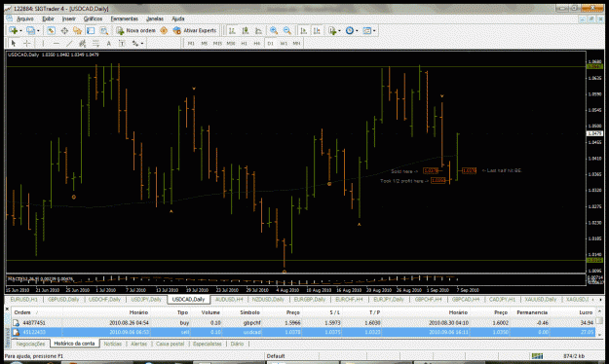The height and width of the screenshot is (364, 609).
Task: Click the chart tabs scroll arrow
Action: click(x=600, y=299)
